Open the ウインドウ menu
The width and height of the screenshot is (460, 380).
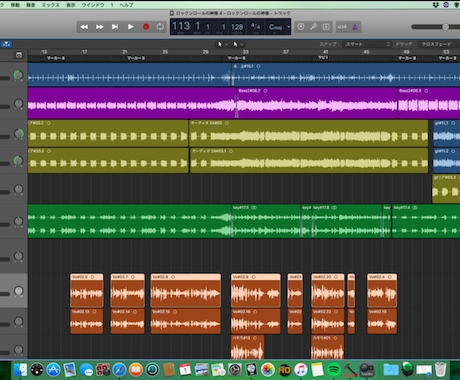tap(93, 5)
